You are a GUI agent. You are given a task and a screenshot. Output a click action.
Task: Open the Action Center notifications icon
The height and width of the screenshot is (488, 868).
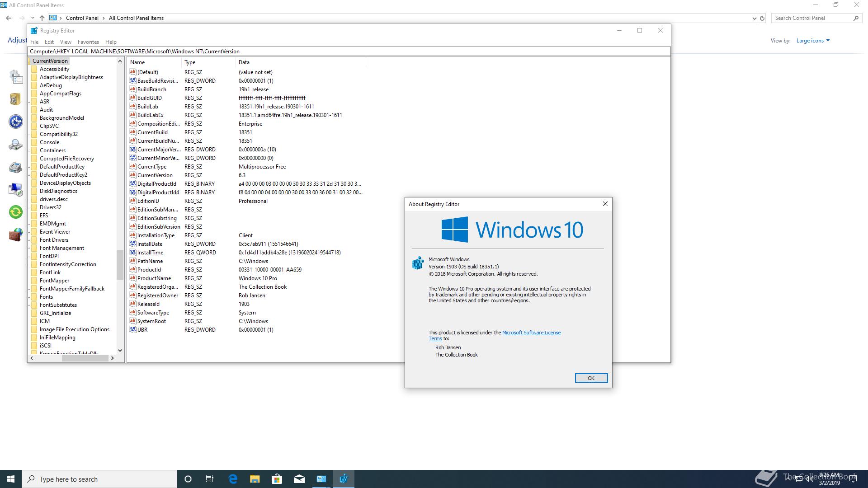click(x=853, y=479)
